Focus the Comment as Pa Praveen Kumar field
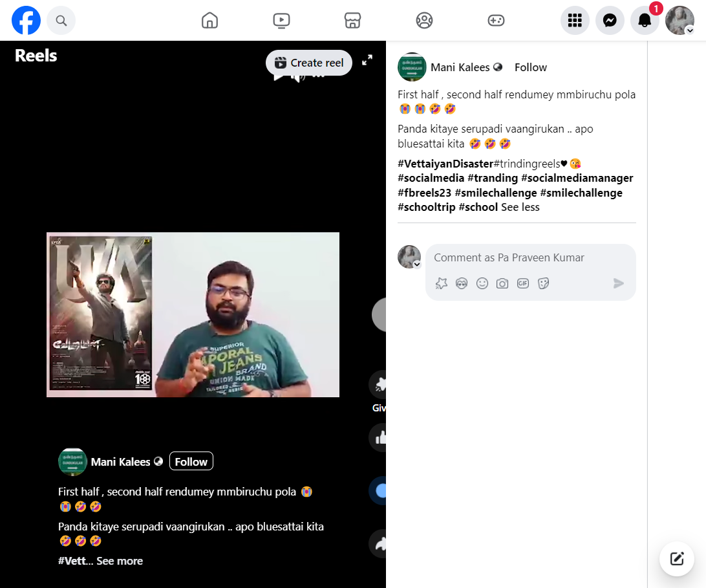The width and height of the screenshot is (706, 588). pos(530,257)
